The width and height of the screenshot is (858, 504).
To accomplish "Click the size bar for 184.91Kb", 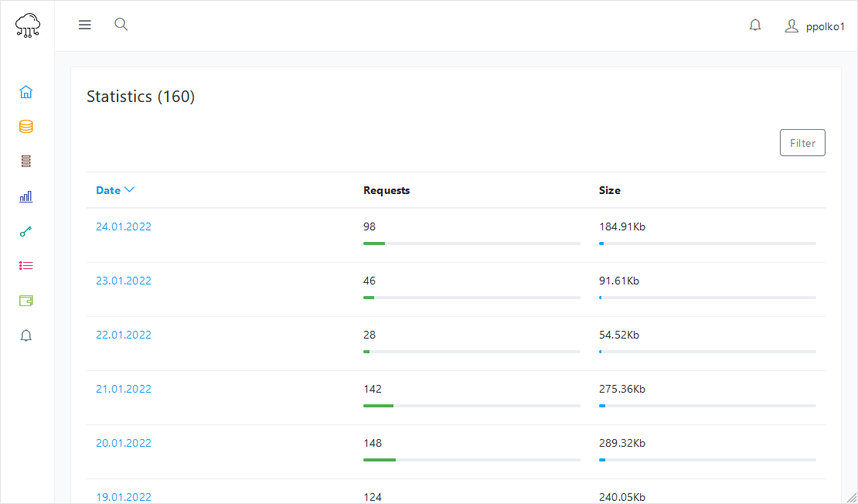I will [x=707, y=243].
